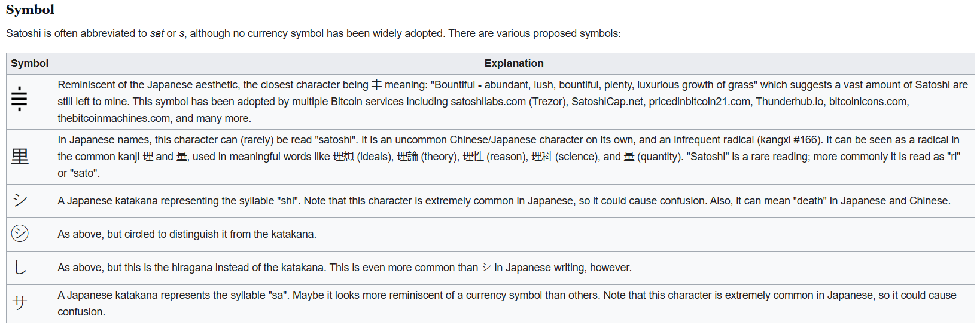This screenshot has height=328, width=980.
Task: Click the Explanation column header
Action: (514, 63)
